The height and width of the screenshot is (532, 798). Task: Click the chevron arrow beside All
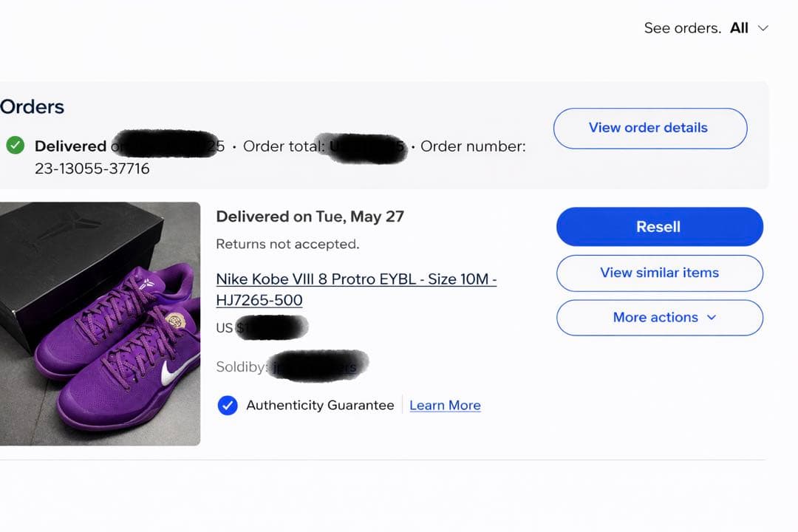coord(763,28)
